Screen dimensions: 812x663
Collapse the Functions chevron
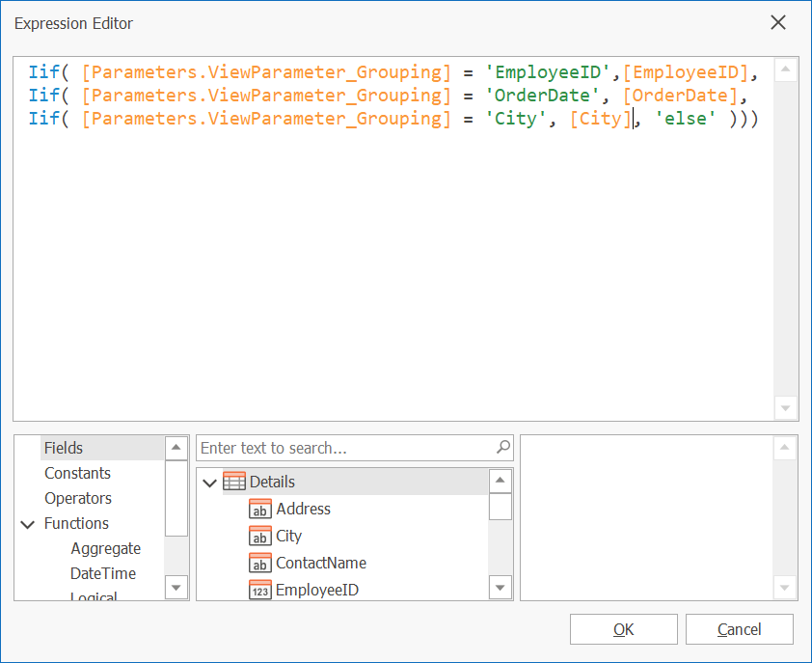pos(27,524)
